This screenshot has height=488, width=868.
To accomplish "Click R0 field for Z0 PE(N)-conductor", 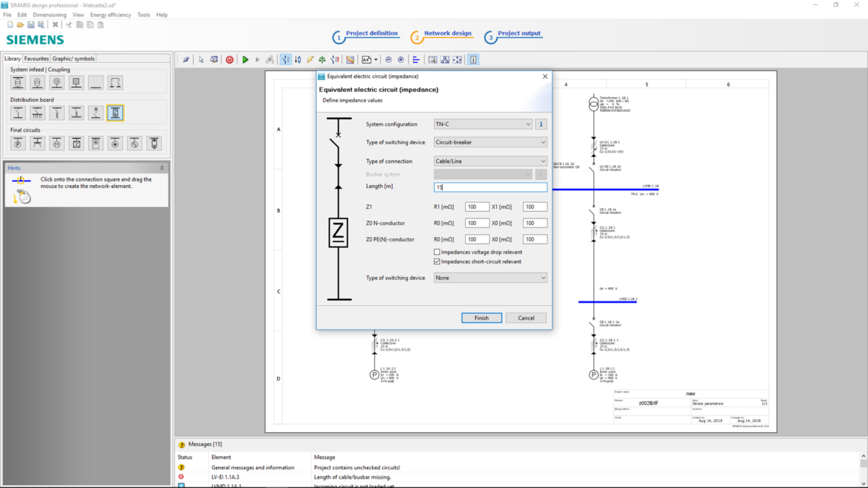I will click(477, 239).
